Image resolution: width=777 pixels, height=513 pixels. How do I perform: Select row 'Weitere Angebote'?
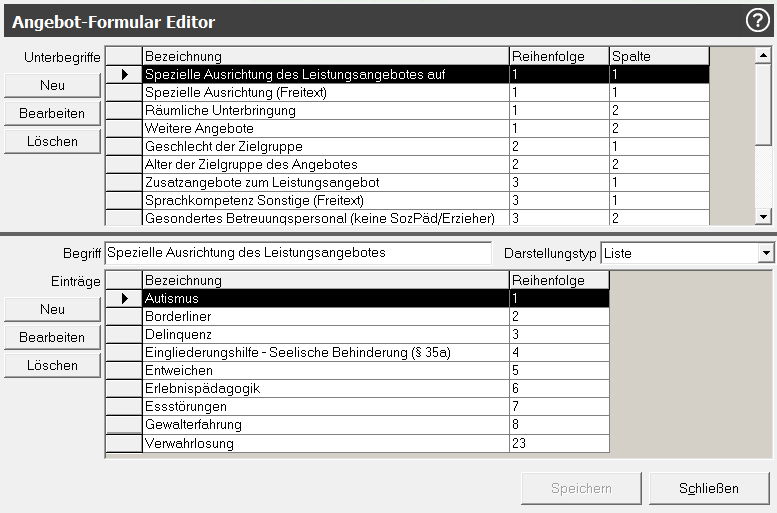tap(325, 129)
